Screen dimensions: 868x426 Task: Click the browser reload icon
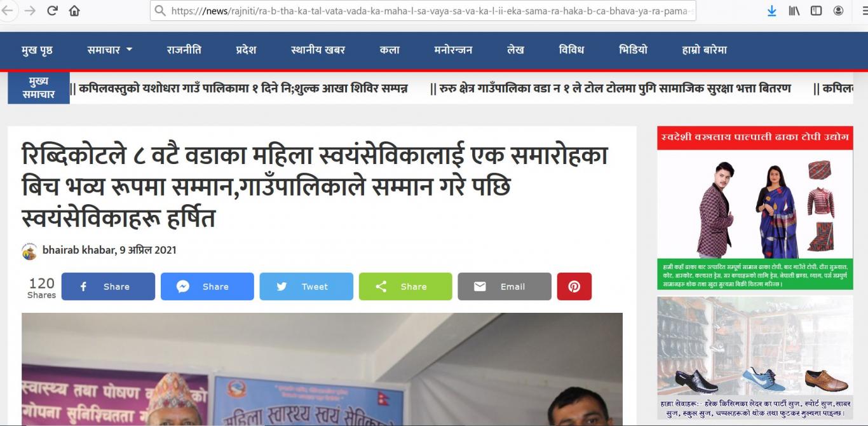pos(53,11)
